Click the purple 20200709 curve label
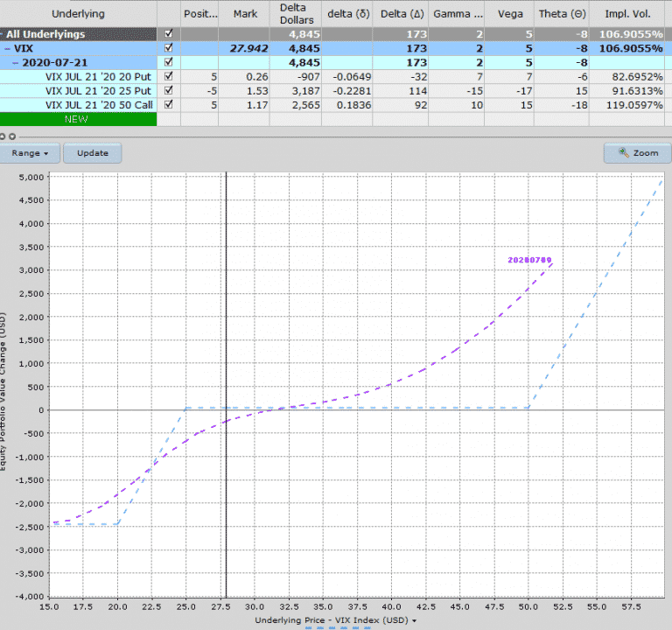This screenshot has height=630, width=672. (529, 260)
